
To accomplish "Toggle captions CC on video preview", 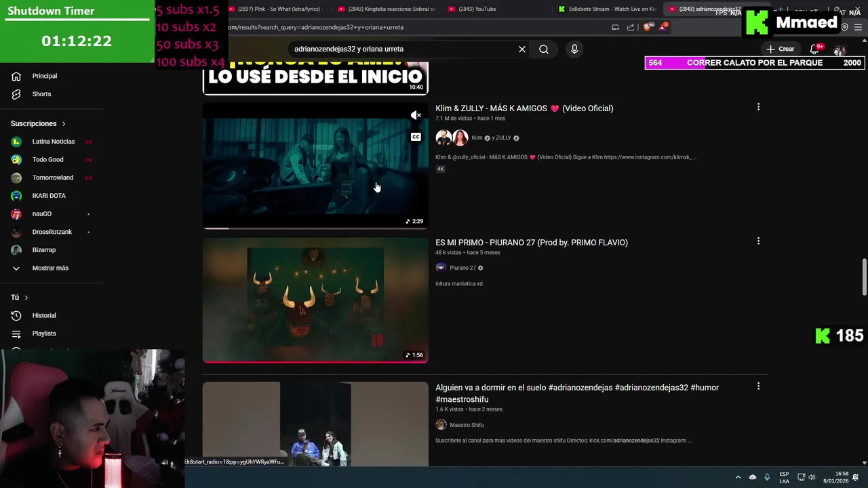I will pyautogui.click(x=416, y=137).
